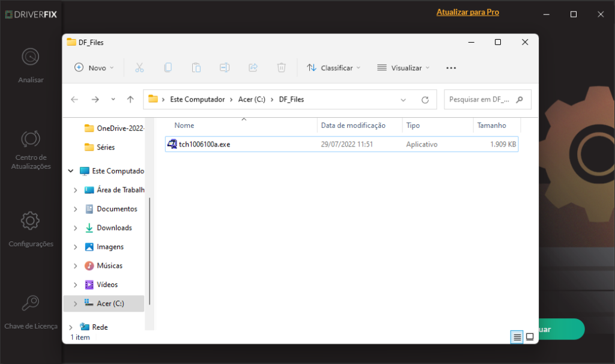This screenshot has height=364, width=615.
Task: Collapse the Este Computador tree node
Action: [x=70, y=171]
